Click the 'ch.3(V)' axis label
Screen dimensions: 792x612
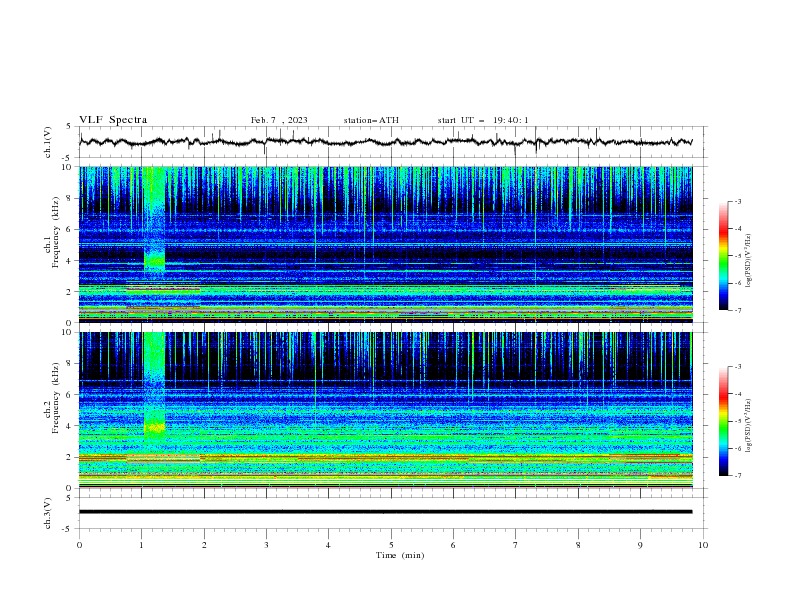point(48,513)
